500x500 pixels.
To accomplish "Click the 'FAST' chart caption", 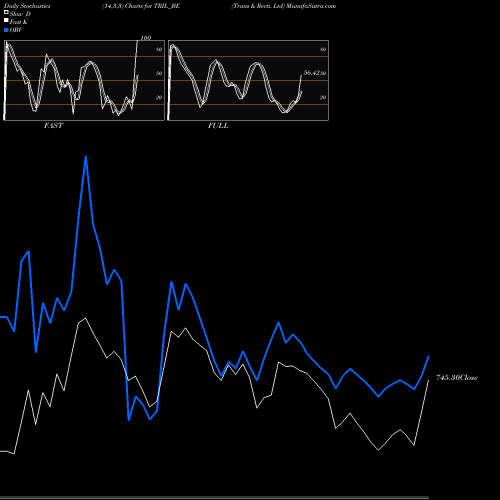I will tap(53, 126).
